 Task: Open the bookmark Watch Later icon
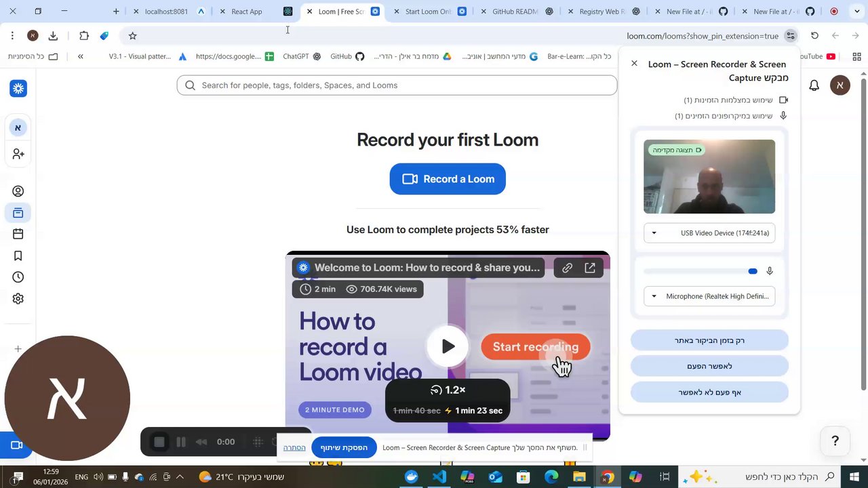[18, 256]
